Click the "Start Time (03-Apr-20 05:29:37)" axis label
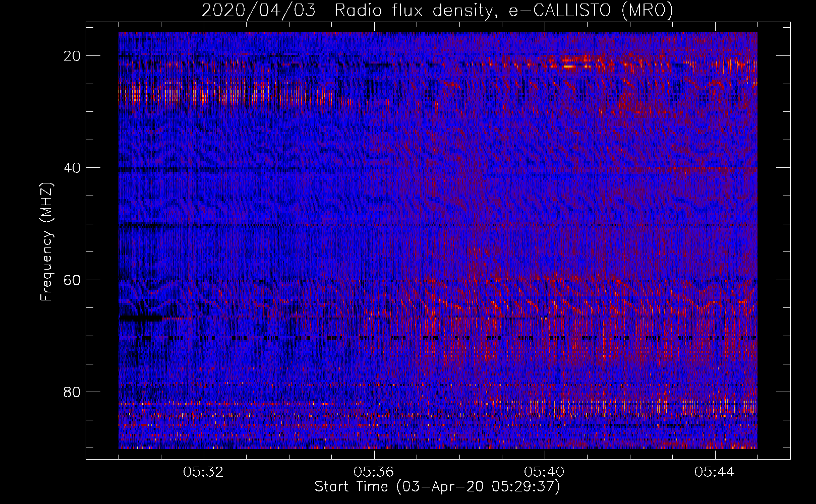 (x=437, y=487)
